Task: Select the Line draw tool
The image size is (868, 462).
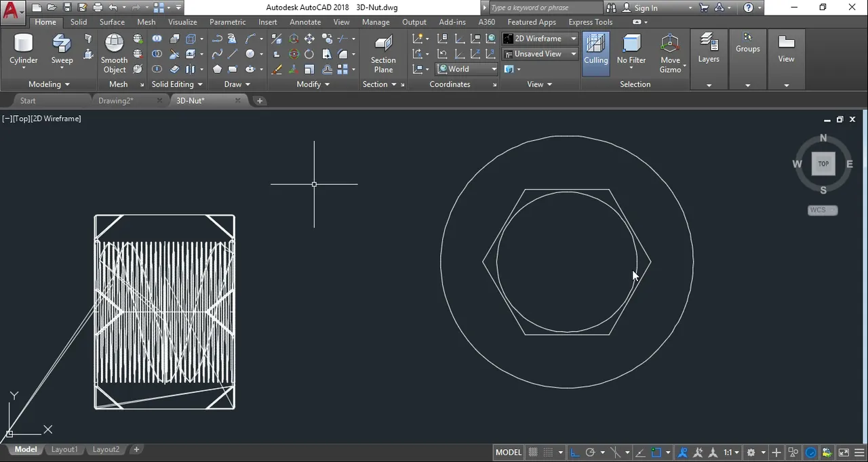Action: coord(233,54)
